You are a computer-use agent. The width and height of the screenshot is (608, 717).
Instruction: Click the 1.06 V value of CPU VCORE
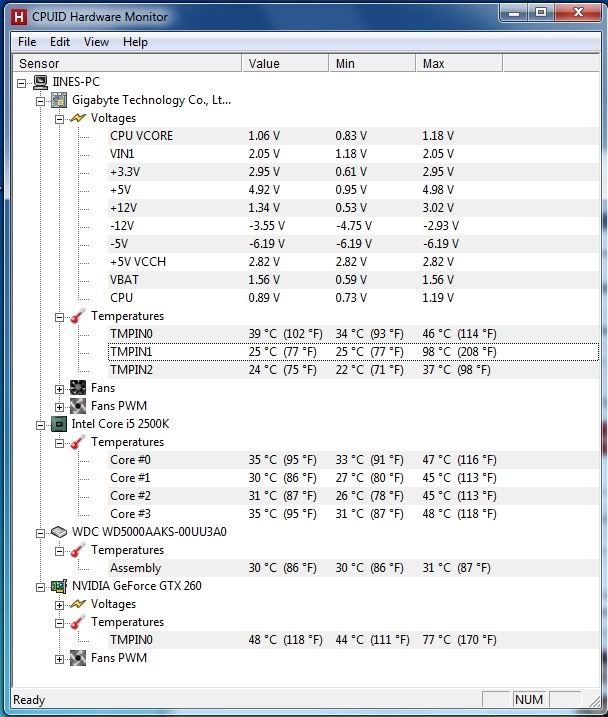pos(264,136)
